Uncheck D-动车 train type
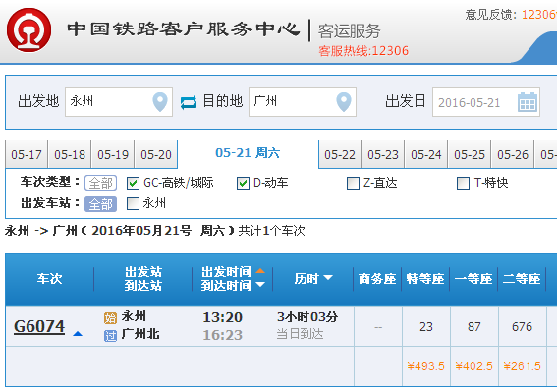 [243, 184]
